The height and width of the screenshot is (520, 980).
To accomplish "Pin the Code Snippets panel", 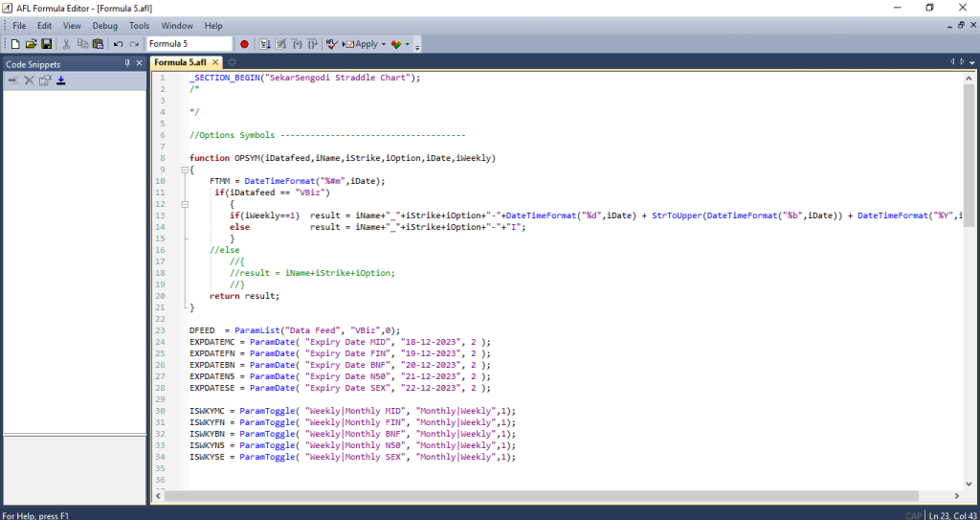I will [x=127, y=63].
